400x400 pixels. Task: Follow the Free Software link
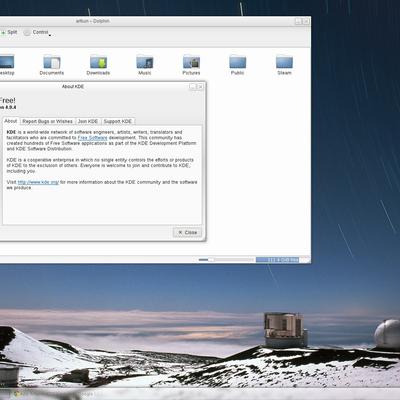coord(93,138)
